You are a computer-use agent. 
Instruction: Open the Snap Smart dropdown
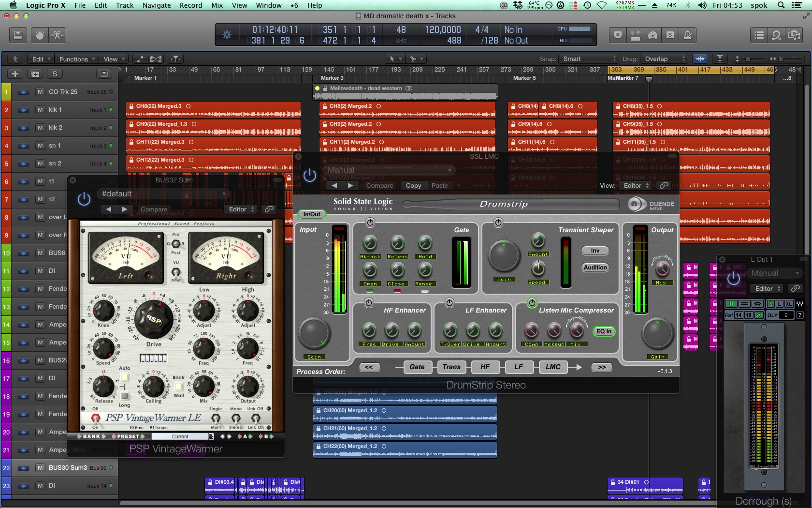coord(589,59)
